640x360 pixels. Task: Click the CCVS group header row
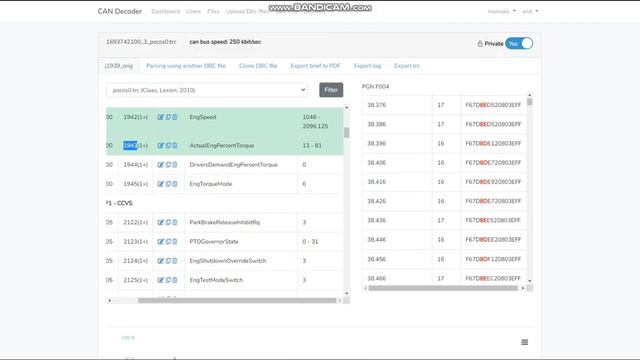[x=224, y=203]
